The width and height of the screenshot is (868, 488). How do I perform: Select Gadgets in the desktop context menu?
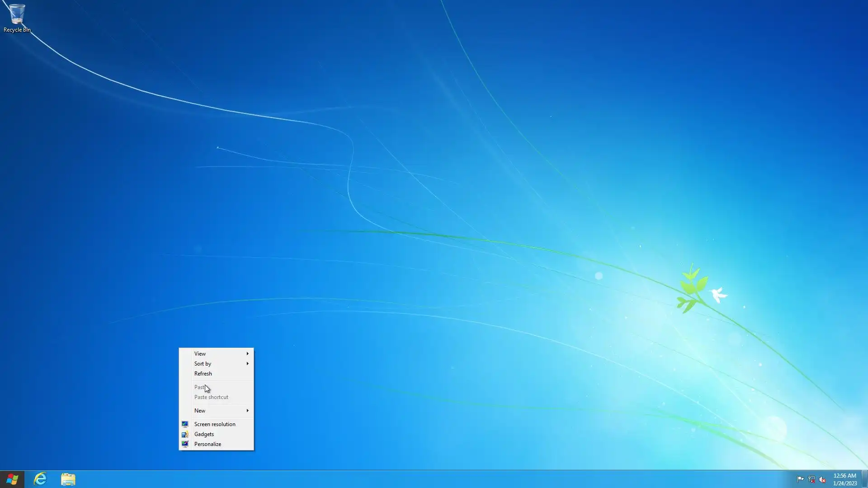(204, 434)
